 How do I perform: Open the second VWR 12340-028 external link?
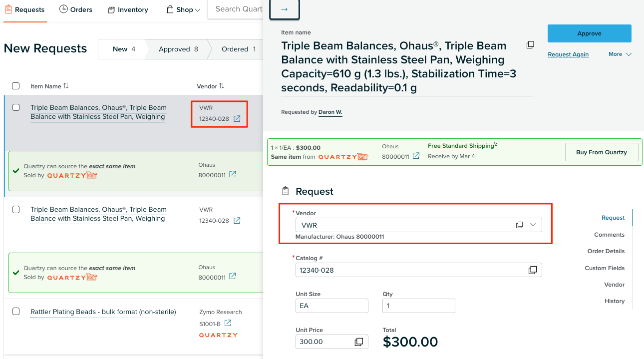pos(237,220)
